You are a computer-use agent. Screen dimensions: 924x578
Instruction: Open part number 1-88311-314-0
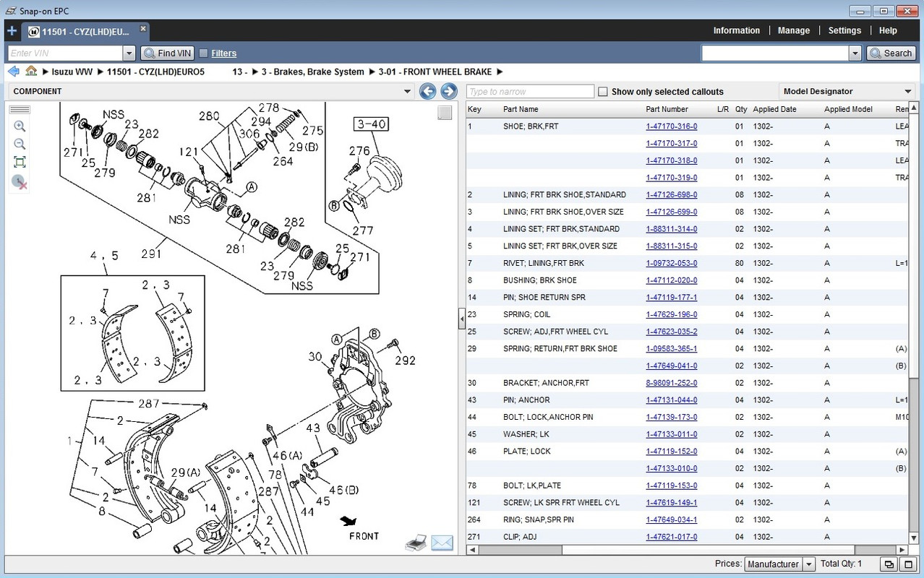tap(672, 229)
